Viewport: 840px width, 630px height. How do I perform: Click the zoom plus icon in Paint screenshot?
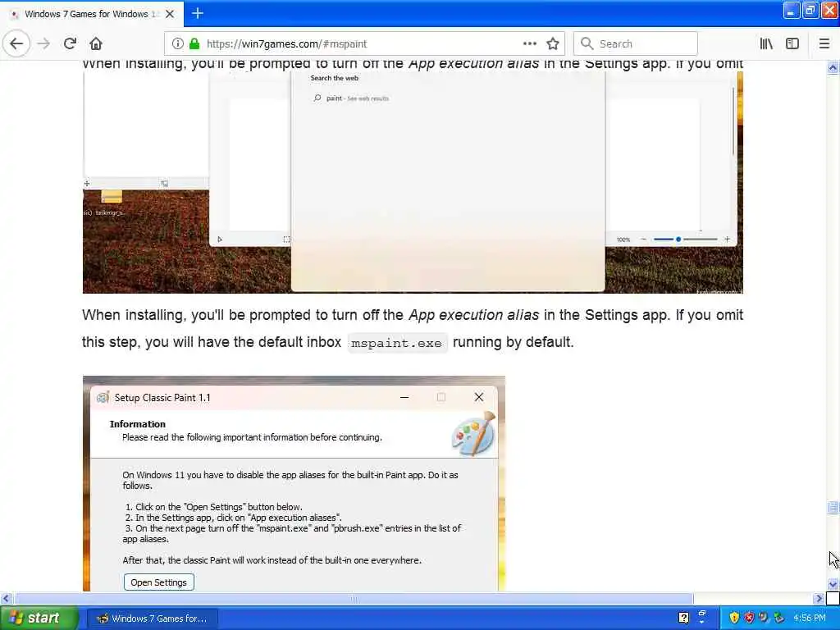tap(727, 240)
